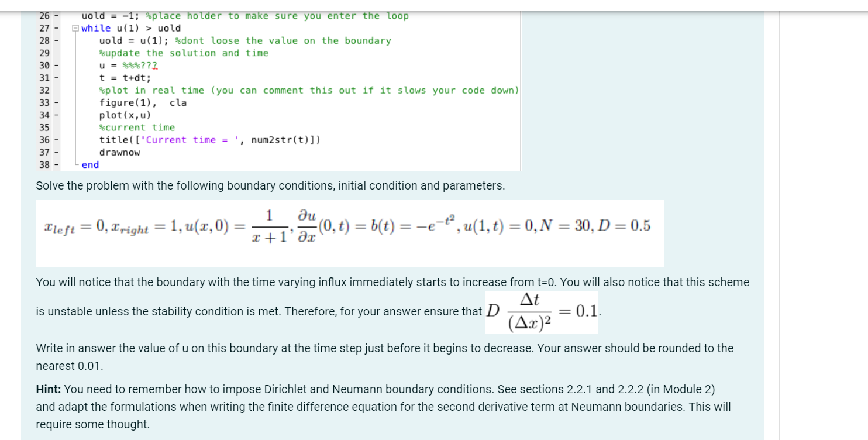
Task: Click line number 27 in the gutter
Action: click(45, 28)
